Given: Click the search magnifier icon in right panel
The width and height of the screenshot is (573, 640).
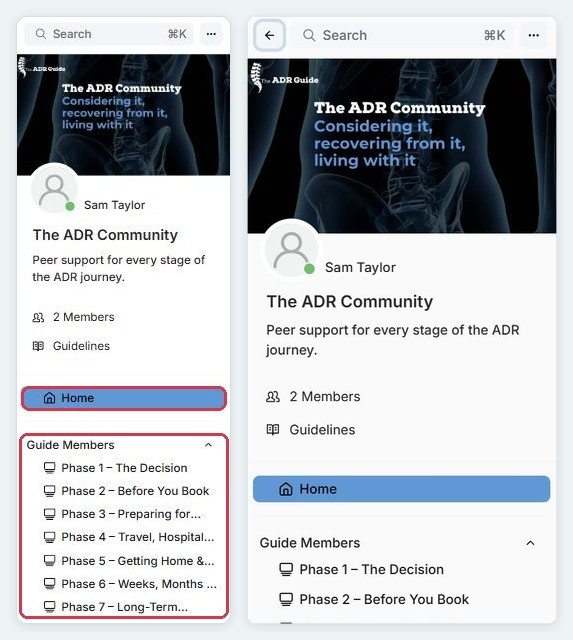Looking at the screenshot, I should pos(309,36).
